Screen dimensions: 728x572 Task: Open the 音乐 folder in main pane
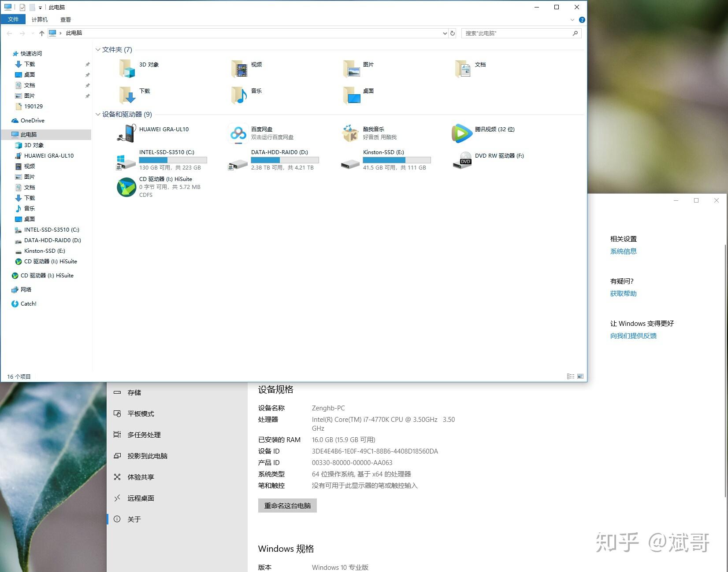239,95
